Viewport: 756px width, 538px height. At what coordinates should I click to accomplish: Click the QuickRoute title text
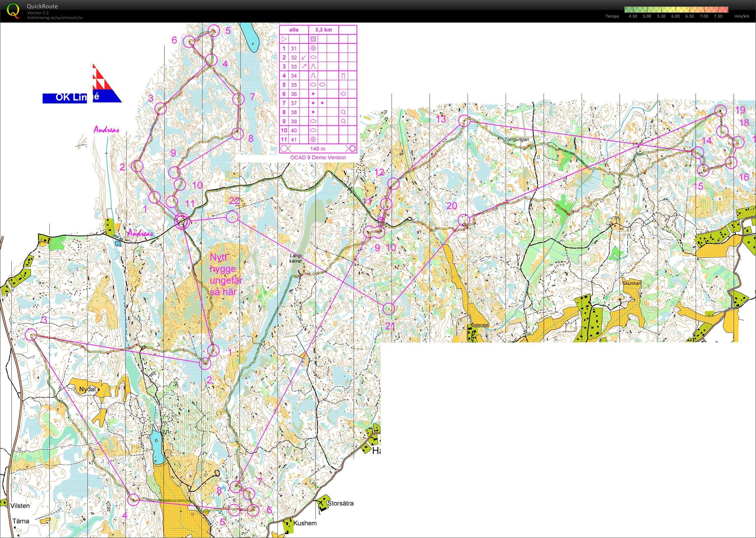point(42,6)
